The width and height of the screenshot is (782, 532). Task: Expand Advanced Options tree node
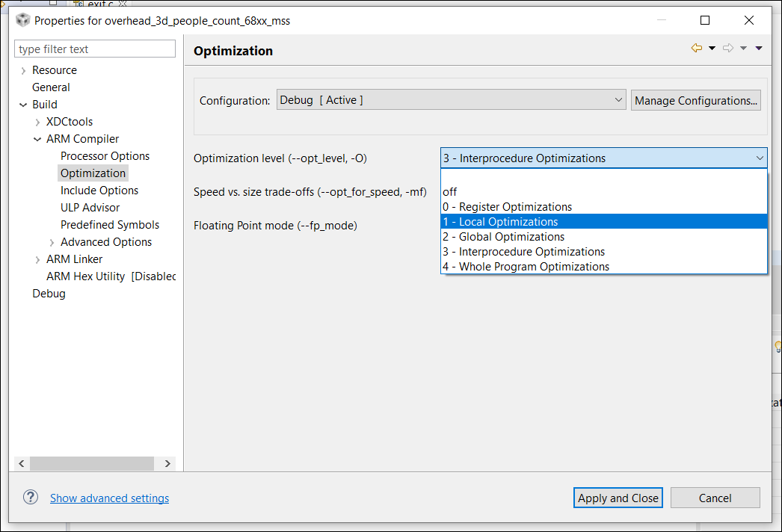point(52,242)
